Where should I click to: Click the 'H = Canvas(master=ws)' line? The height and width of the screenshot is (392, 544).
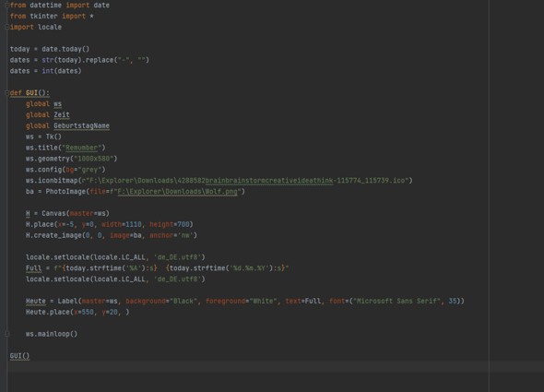point(67,214)
